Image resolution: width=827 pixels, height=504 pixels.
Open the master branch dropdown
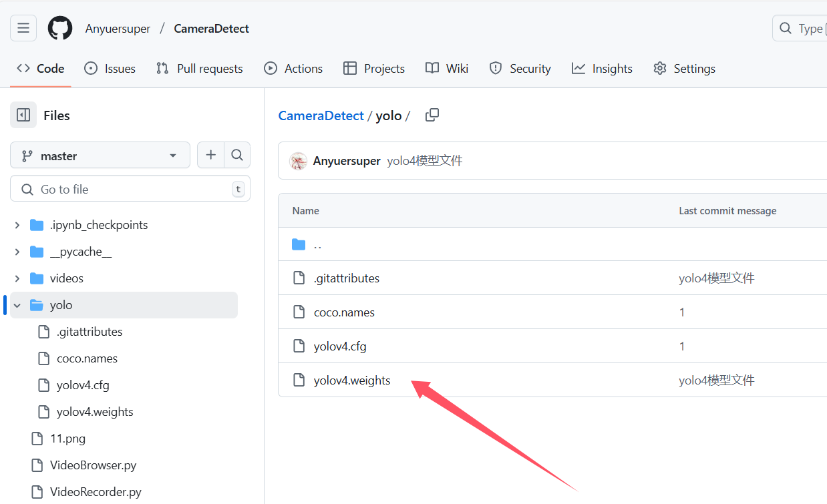point(100,156)
